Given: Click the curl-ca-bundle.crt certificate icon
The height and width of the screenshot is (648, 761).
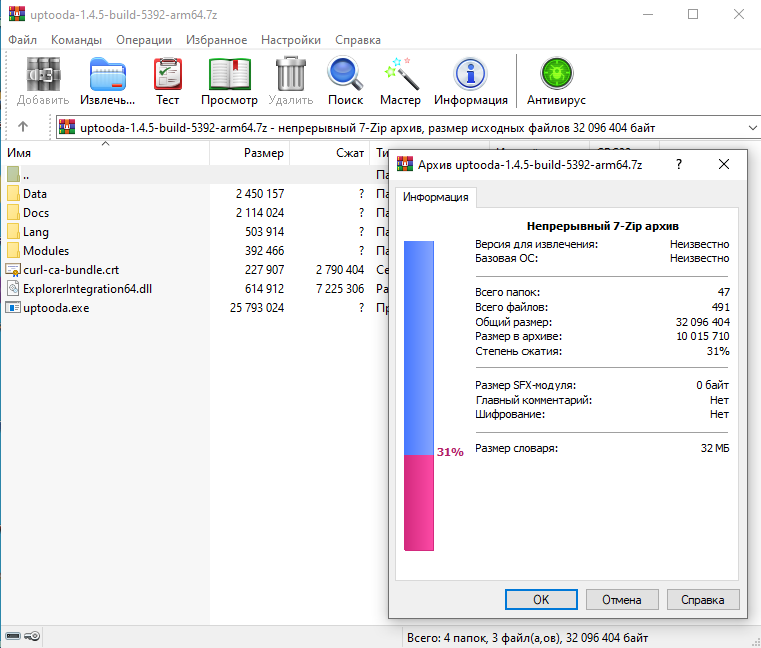Looking at the screenshot, I should point(13,269).
